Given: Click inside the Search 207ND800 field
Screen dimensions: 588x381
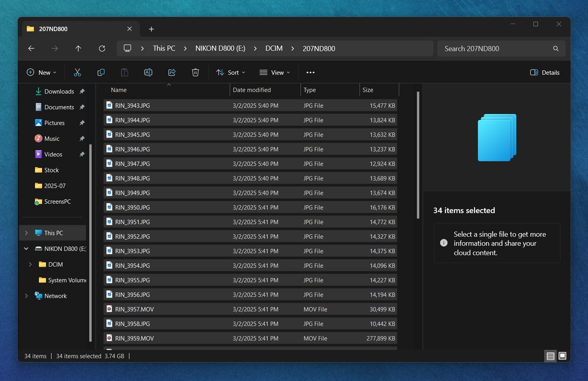Looking at the screenshot, I should click(489, 48).
